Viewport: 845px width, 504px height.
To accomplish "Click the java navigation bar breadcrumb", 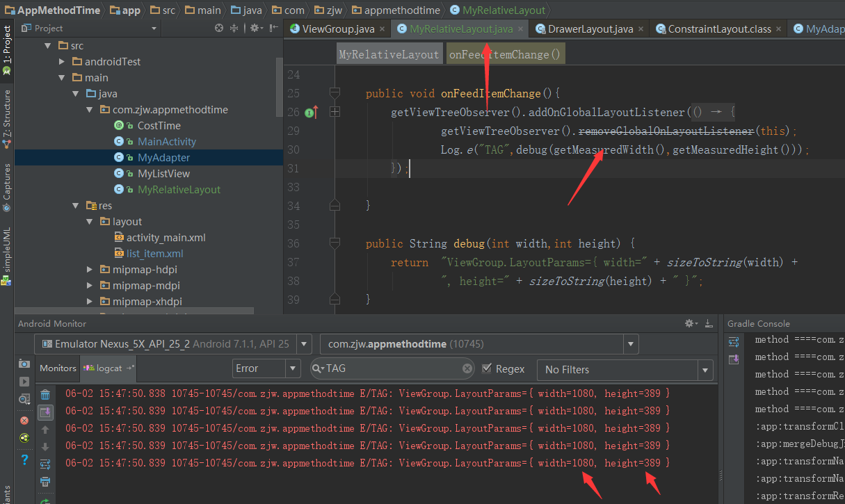I will pyautogui.click(x=246, y=10).
